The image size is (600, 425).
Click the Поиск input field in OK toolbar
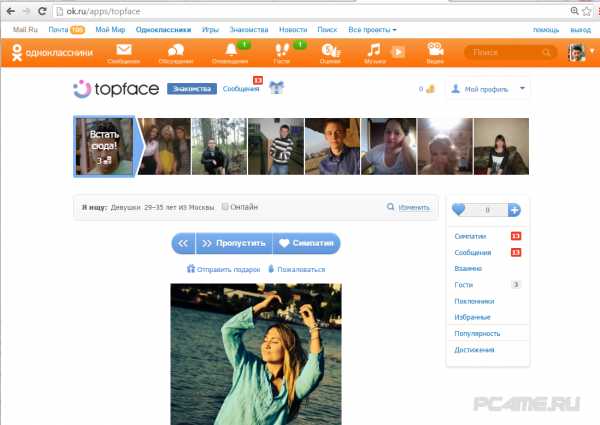click(x=510, y=52)
